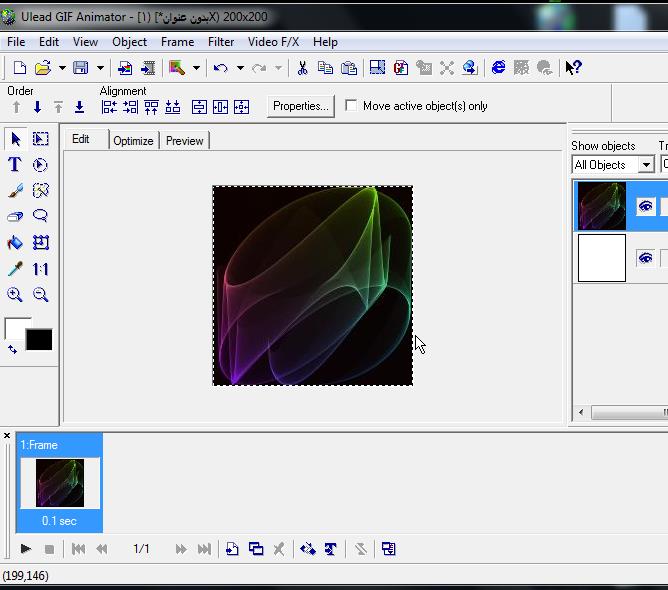
Task: Select the Paint Brush tool
Action: click(x=15, y=191)
